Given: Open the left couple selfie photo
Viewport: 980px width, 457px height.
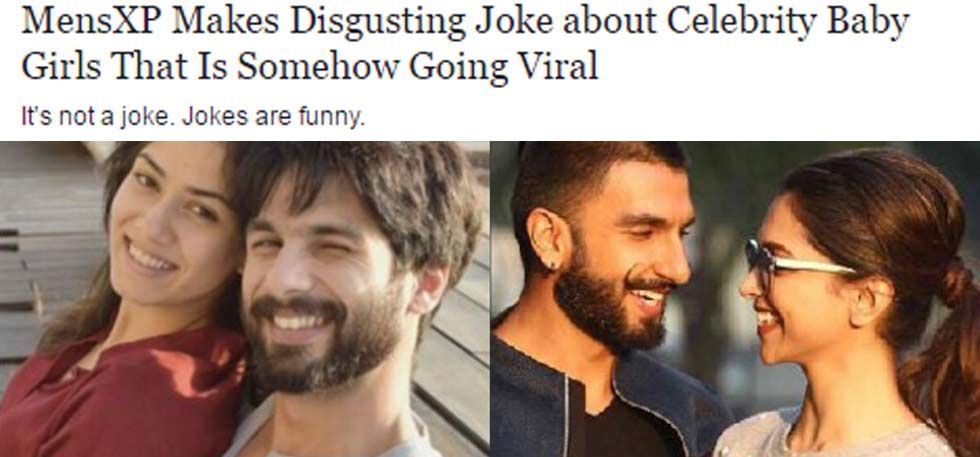Looking at the screenshot, I should coord(244,299).
